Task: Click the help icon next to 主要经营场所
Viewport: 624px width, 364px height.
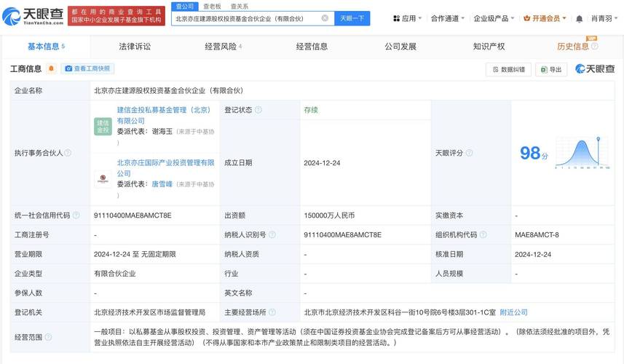Action: click(x=272, y=312)
